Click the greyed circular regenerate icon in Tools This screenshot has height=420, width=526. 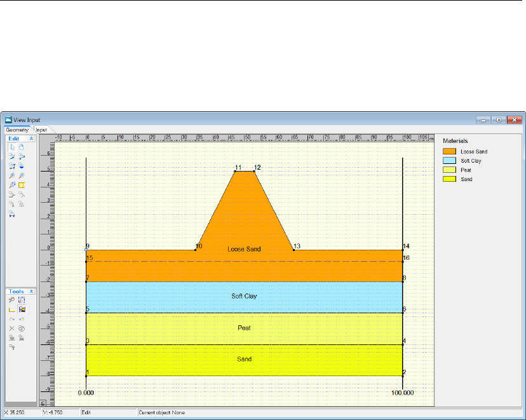pyautogui.click(x=22, y=329)
